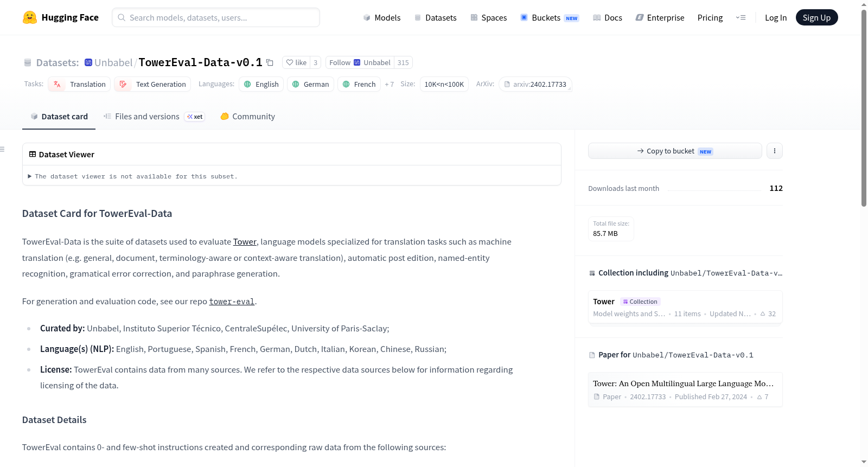Focus the search models input field
The image size is (868, 467).
click(216, 17)
